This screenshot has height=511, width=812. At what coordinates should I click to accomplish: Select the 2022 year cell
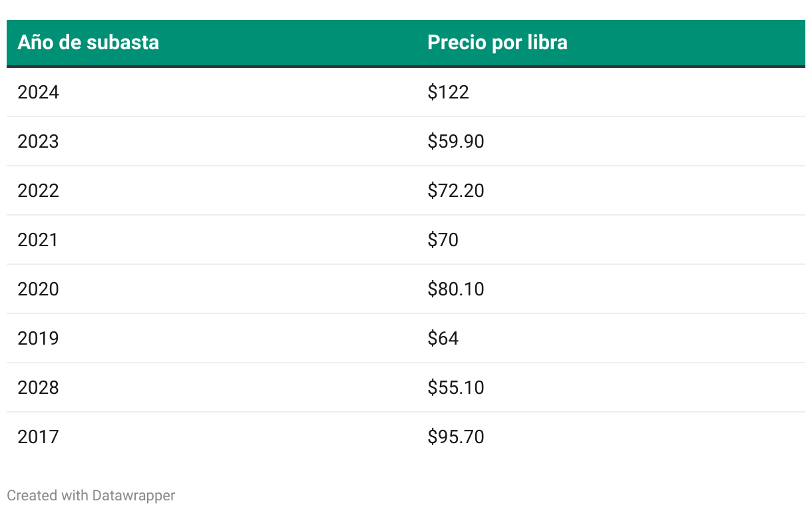38,190
